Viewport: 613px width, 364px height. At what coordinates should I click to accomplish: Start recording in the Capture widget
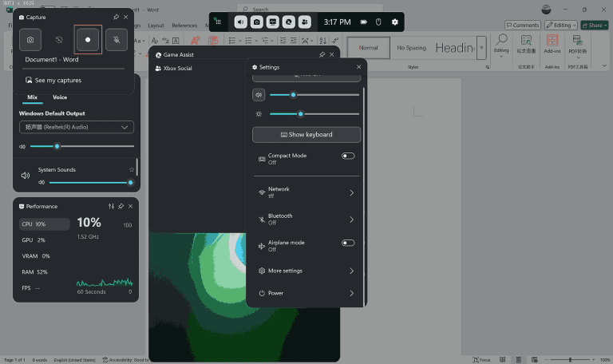pyautogui.click(x=88, y=39)
